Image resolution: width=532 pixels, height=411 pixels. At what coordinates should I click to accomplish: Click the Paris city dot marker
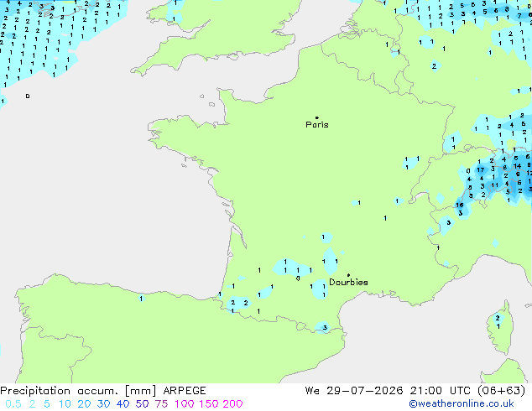pos(317,117)
